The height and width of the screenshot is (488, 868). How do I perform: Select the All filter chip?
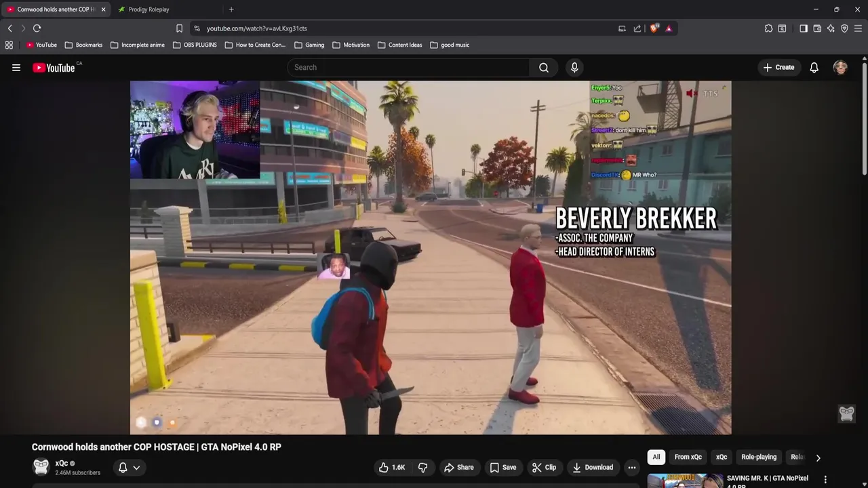click(656, 457)
